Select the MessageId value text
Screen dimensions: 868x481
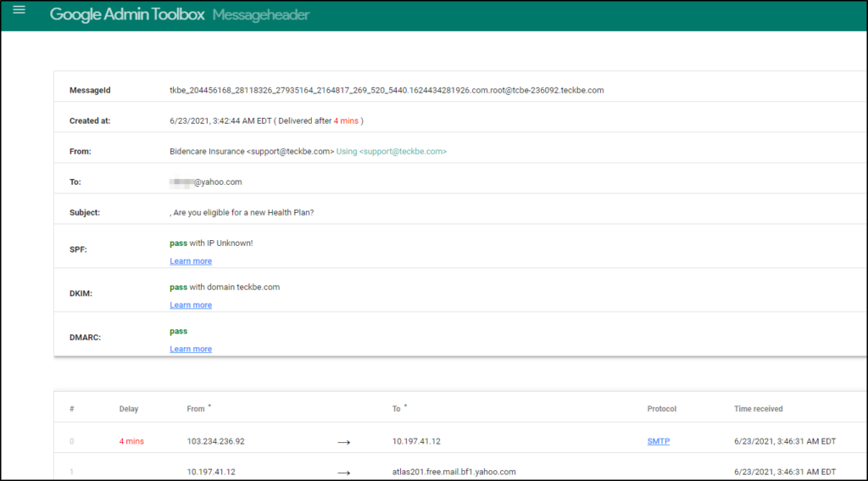[387, 90]
